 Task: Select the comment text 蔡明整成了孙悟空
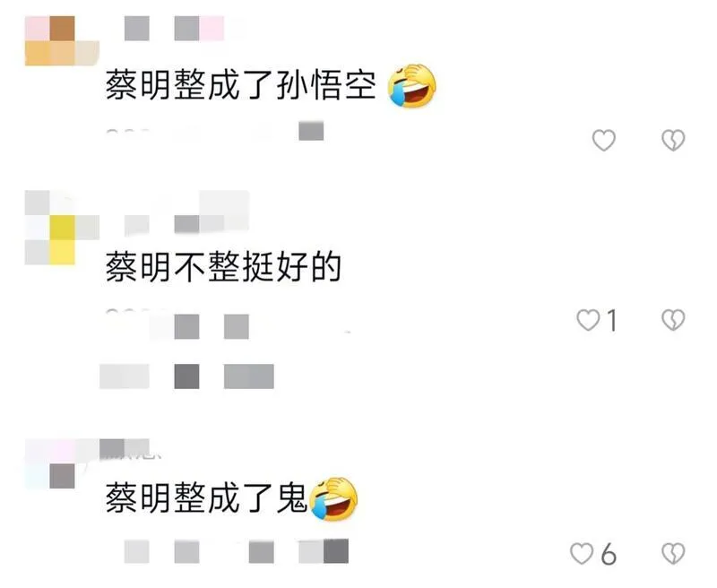point(241,86)
